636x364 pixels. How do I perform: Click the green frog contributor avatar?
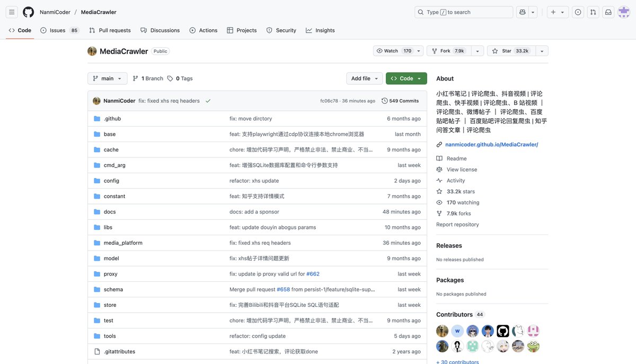[533, 346]
